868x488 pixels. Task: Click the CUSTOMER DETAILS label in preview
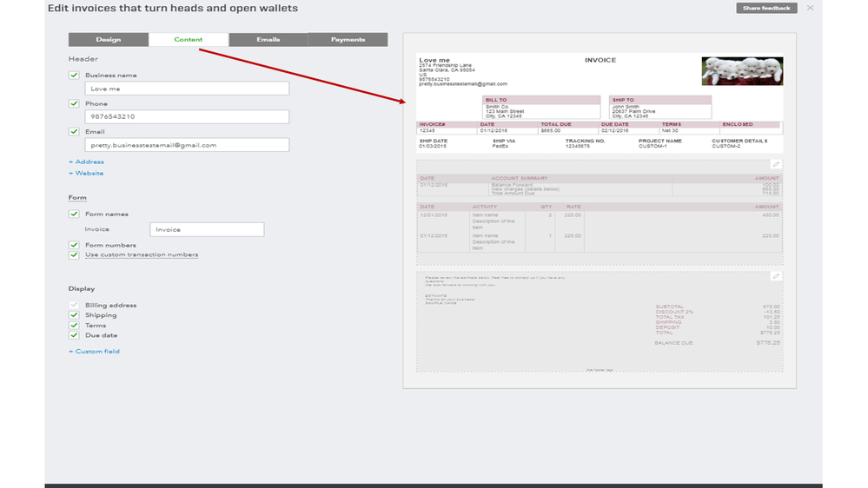pyautogui.click(x=739, y=141)
